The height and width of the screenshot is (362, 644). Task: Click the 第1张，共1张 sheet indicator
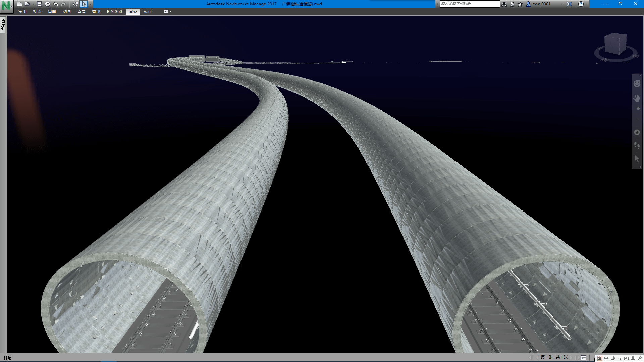coord(554,358)
